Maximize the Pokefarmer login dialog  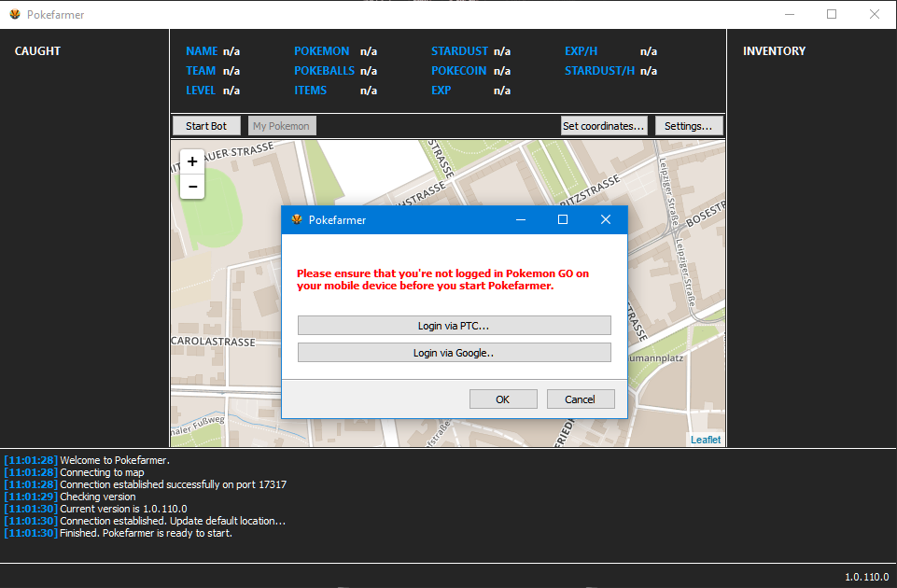(x=563, y=219)
